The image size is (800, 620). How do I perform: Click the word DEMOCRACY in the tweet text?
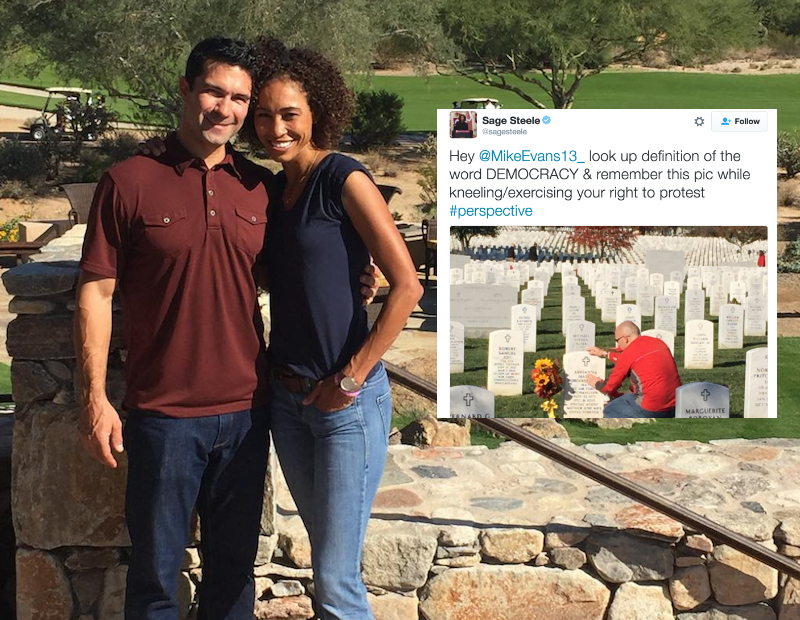coord(532,175)
